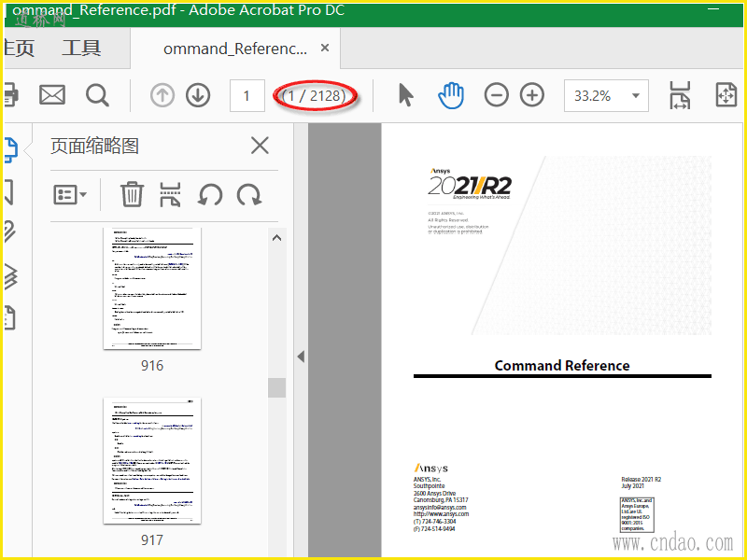Image resolution: width=747 pixels, height=560 pixels.
Task: Click the http://www.ansys.com link
Action: tap(441, 514)
